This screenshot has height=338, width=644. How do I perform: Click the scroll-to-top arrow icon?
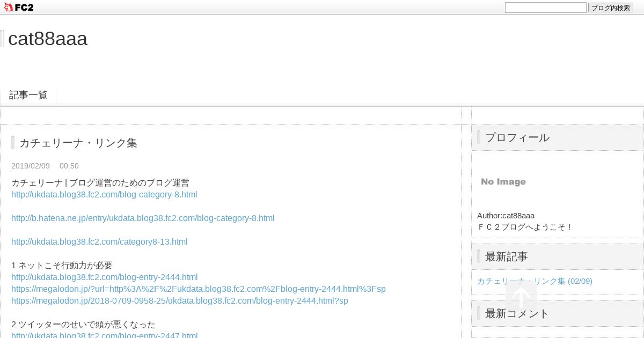(x=521, y=296)
